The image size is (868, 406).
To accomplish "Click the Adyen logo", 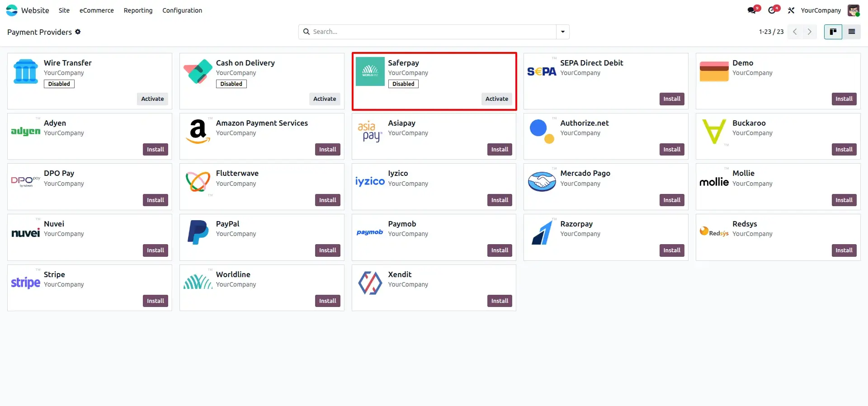I will (x=26, y=131).
